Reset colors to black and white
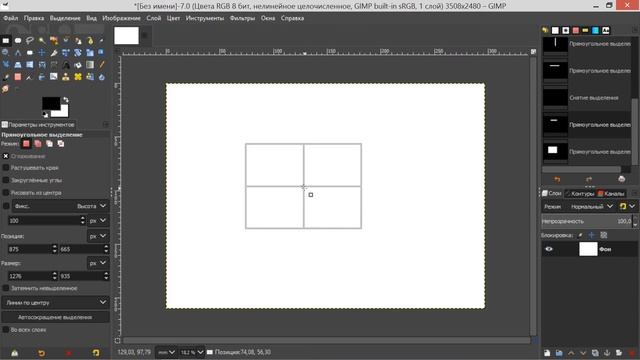Viewport: 640px width, 360px height. 45,115
